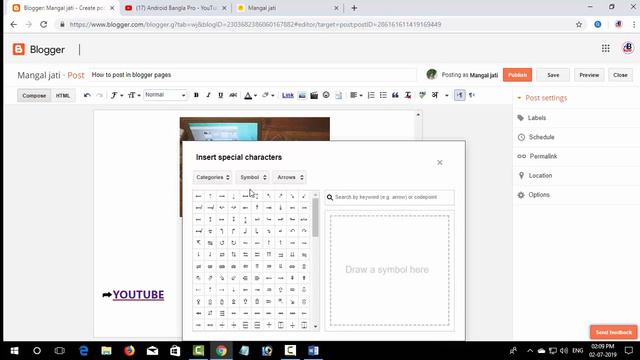The height and width of the screenshot is (360, 640).
Task: Open the text color picker
Action: (250, 96)
